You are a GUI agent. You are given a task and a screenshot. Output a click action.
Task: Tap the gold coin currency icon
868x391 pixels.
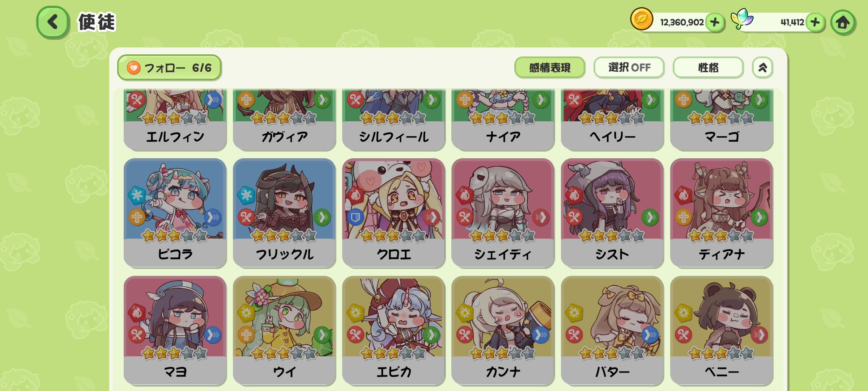point(642,19)
